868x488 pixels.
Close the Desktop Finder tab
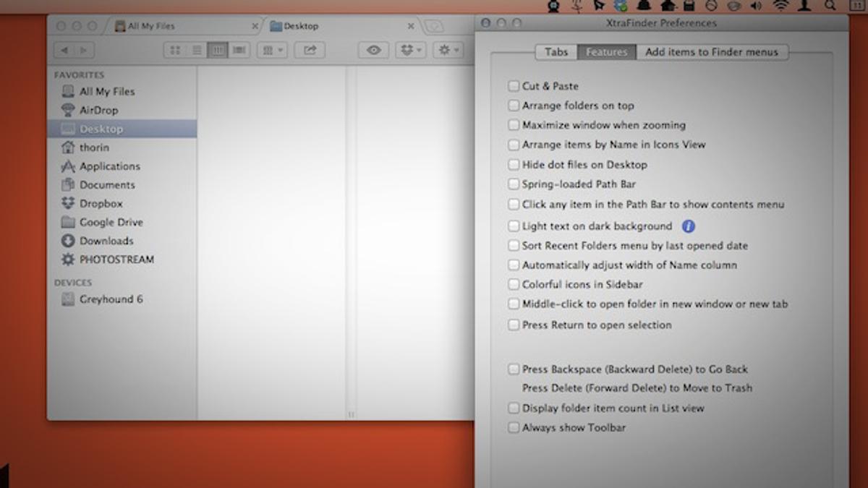point(411,26)
